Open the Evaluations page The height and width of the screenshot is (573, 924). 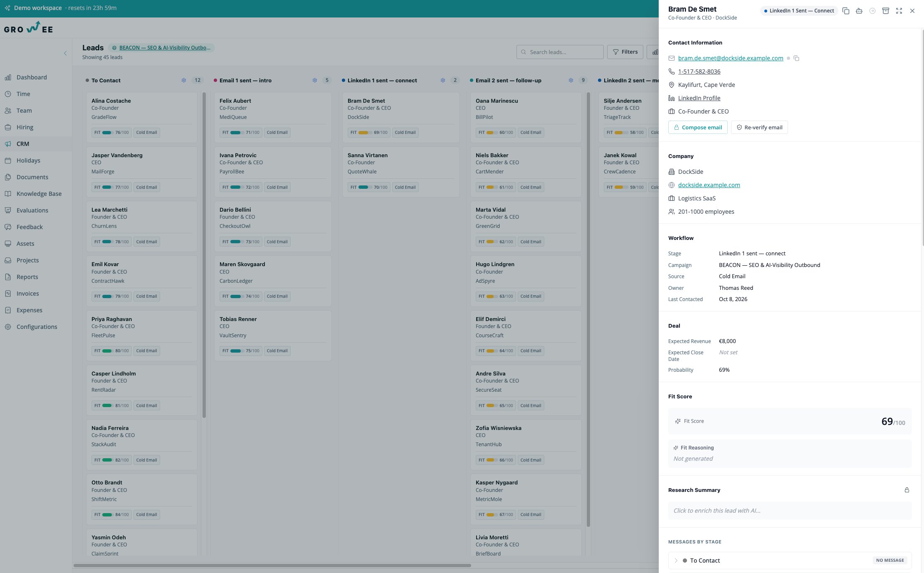pyautogui.click(x=32, y=210)
